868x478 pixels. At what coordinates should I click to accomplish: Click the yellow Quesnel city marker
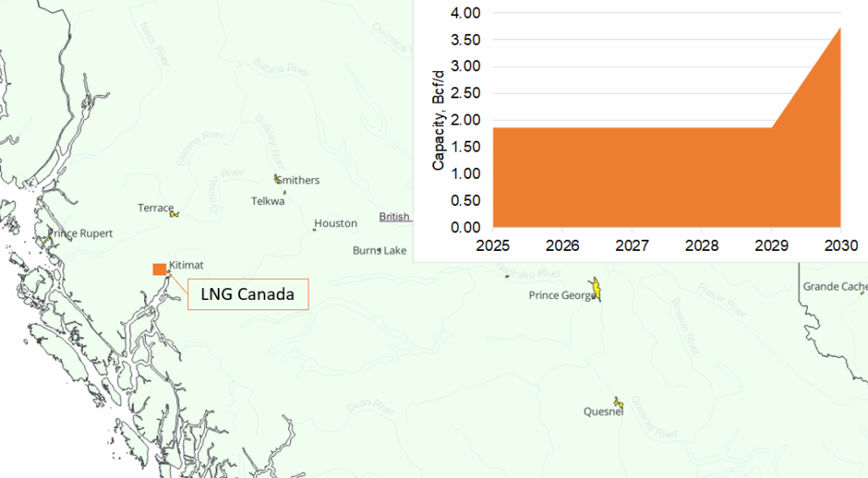(x=619, y=402)
